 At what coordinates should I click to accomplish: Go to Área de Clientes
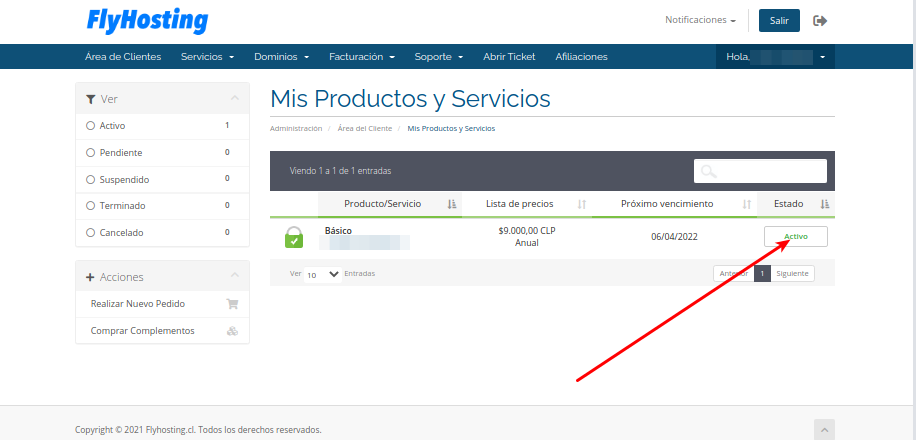pyautogui.click(x=123, y=57)
